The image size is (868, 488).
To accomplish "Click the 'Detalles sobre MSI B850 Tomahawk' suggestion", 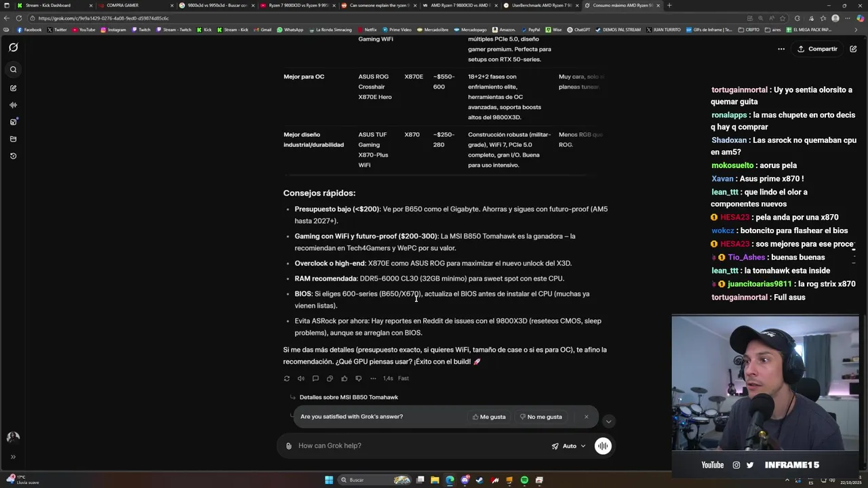I will (x=349, y=397).
